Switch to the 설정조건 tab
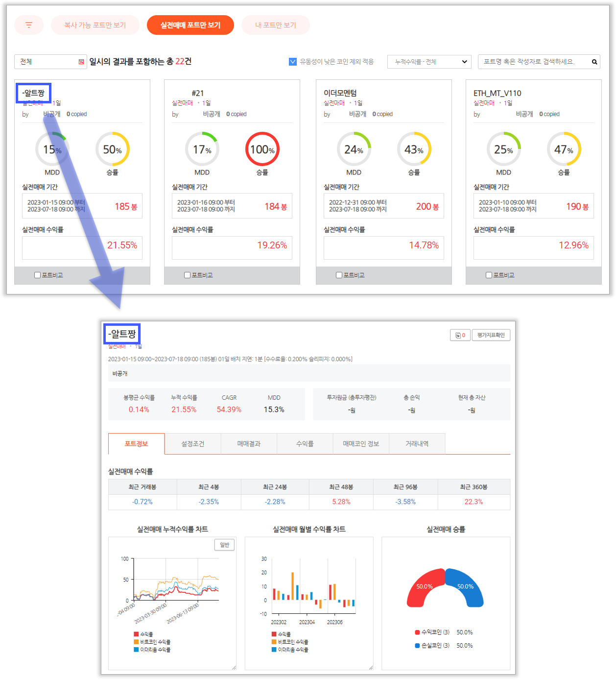Viewport: 616px width, 680px height. tap(192, 444)
